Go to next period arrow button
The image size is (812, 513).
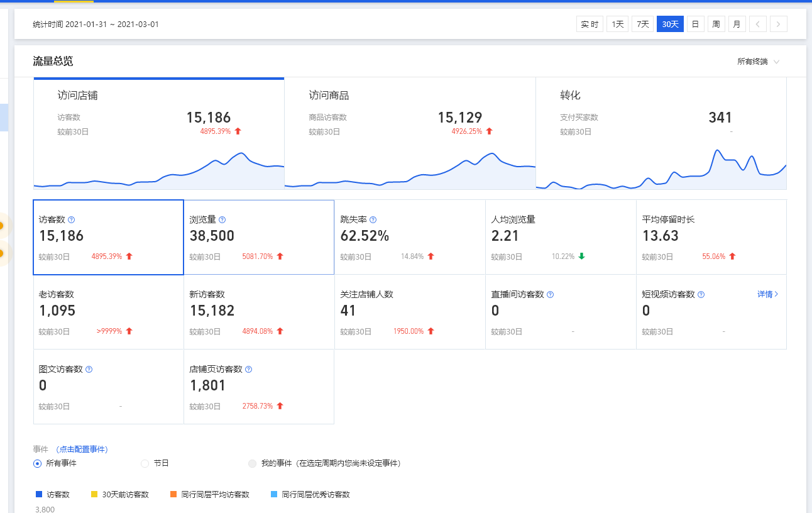[779, 25]
